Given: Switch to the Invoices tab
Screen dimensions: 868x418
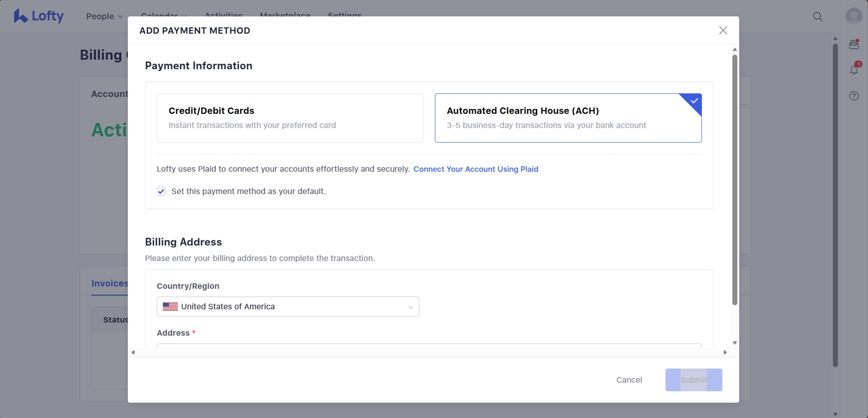Looking at the screenshot, I should 110,283.
